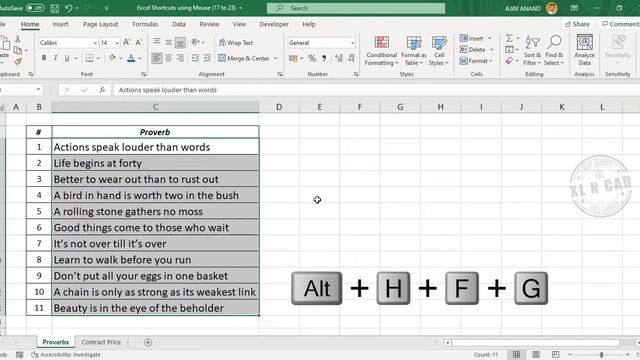The height and width of the screenshot is (360, 640).
Task: Click the Percent Style icon
Action: 312,58
